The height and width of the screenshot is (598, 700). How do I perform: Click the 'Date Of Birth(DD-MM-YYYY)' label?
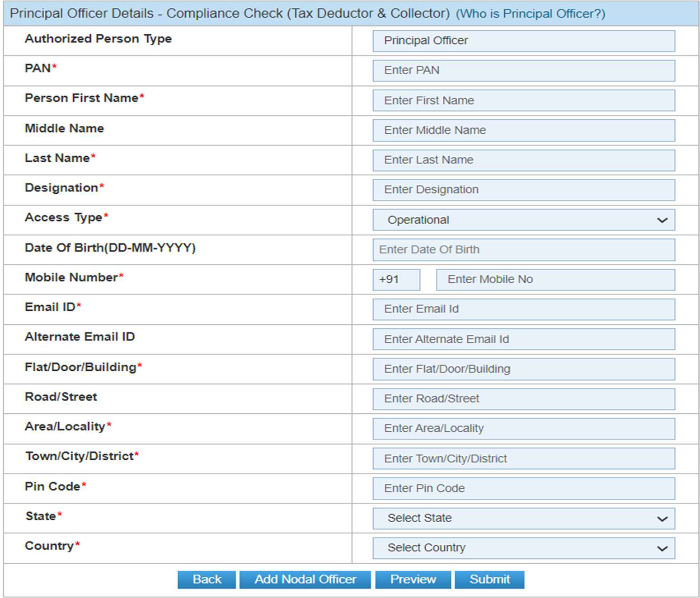tap(110, 248)
